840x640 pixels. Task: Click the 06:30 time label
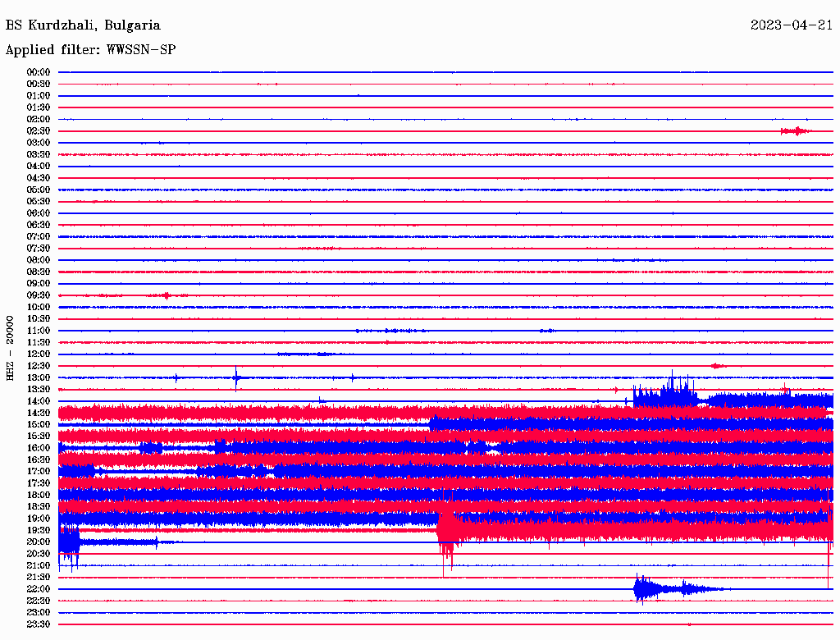pyautogui.click(x=39, y=225)
